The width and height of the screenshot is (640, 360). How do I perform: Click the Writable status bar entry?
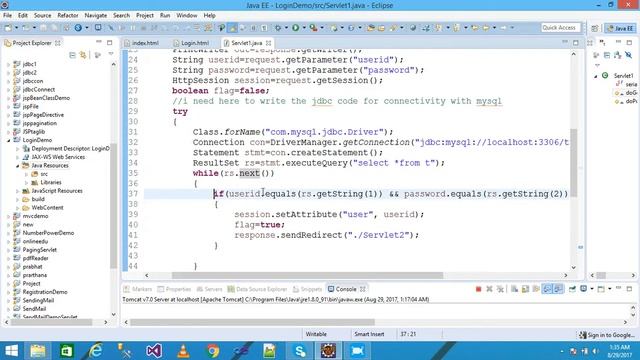point(316,334)
